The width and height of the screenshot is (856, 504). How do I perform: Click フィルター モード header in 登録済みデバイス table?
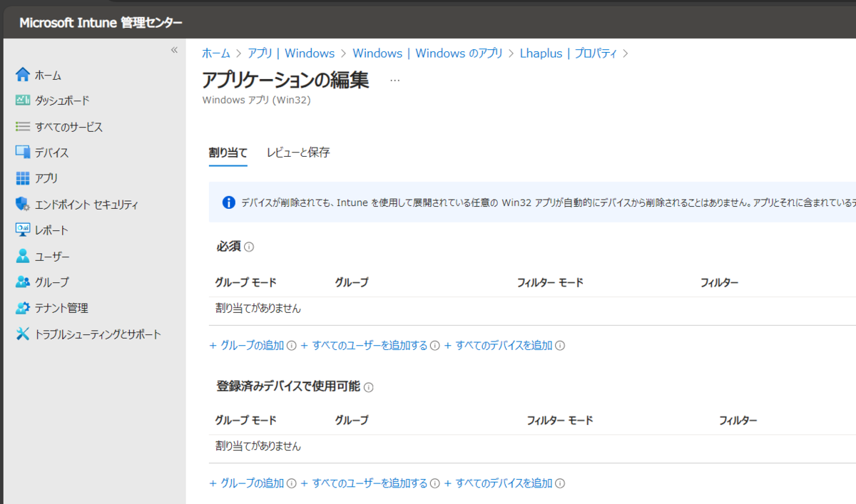pyautogui.click(x=560, y=421)
